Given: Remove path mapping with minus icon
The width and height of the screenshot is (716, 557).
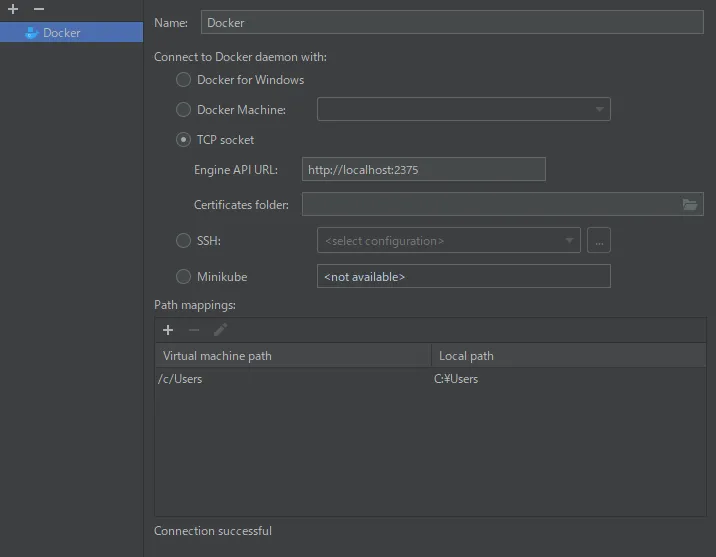Looking at the screenshot, I should (194, 330).
